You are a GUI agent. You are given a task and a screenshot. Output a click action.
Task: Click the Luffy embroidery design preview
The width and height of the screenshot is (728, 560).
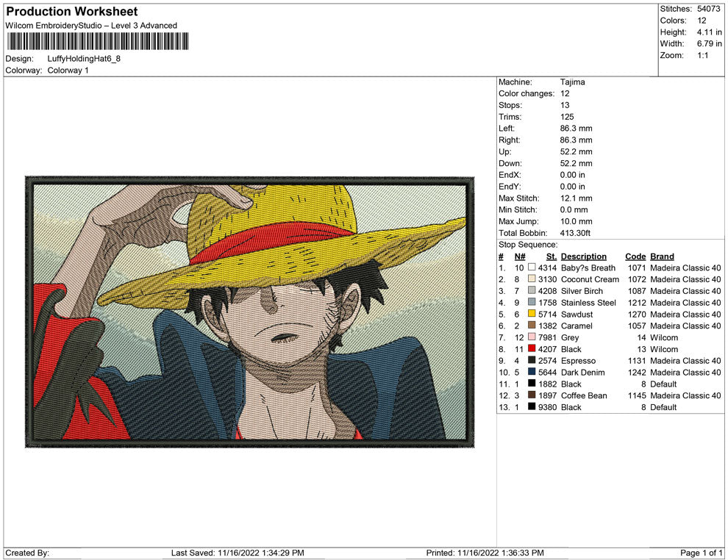[x=250, y=312]
